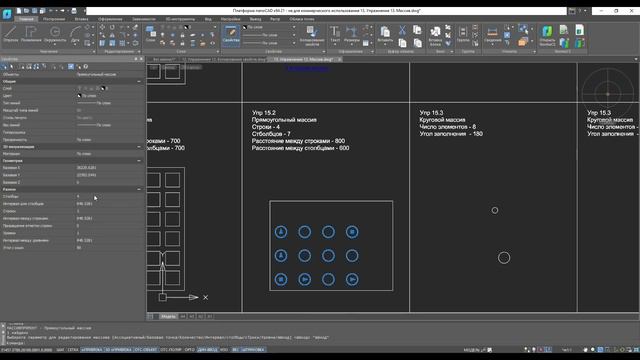Click the blue hyperlink text atop the drawing
Screen dimensions: 640x360
308,69
